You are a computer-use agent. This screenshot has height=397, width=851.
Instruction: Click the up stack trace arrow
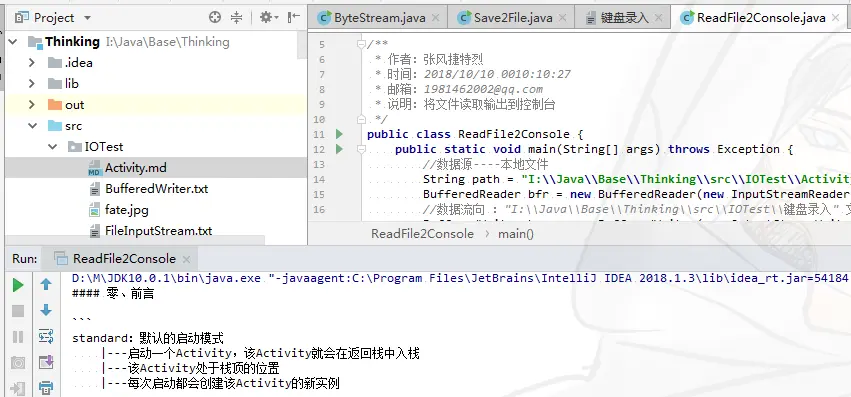pyautogui.click(x=46, y=284)
